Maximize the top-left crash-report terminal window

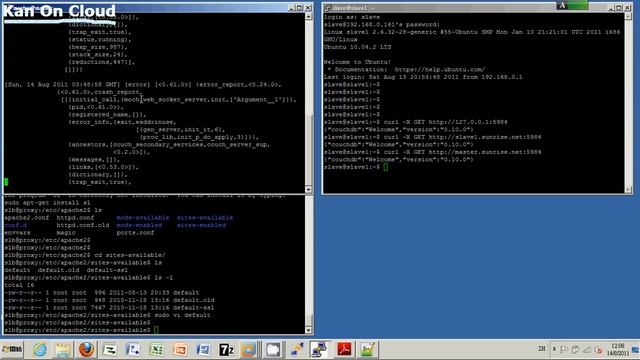point(299,8)
